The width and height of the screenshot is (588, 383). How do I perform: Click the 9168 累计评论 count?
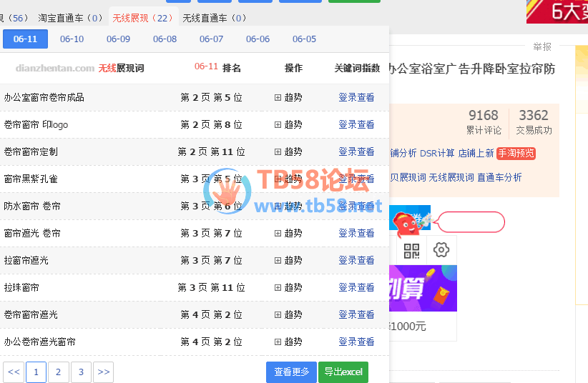click(x=484, y=121)
